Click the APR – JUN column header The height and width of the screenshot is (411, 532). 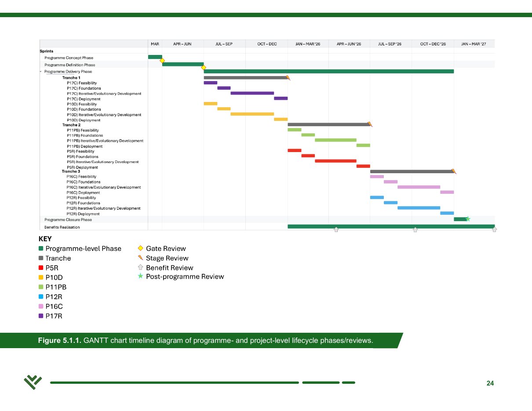tap(183, 44)
